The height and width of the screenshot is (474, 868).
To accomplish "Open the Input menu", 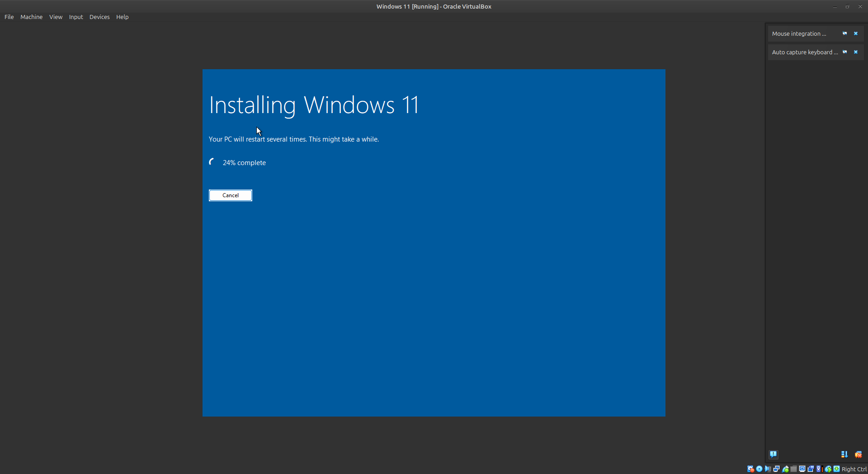I will click(x=76, y=17).
